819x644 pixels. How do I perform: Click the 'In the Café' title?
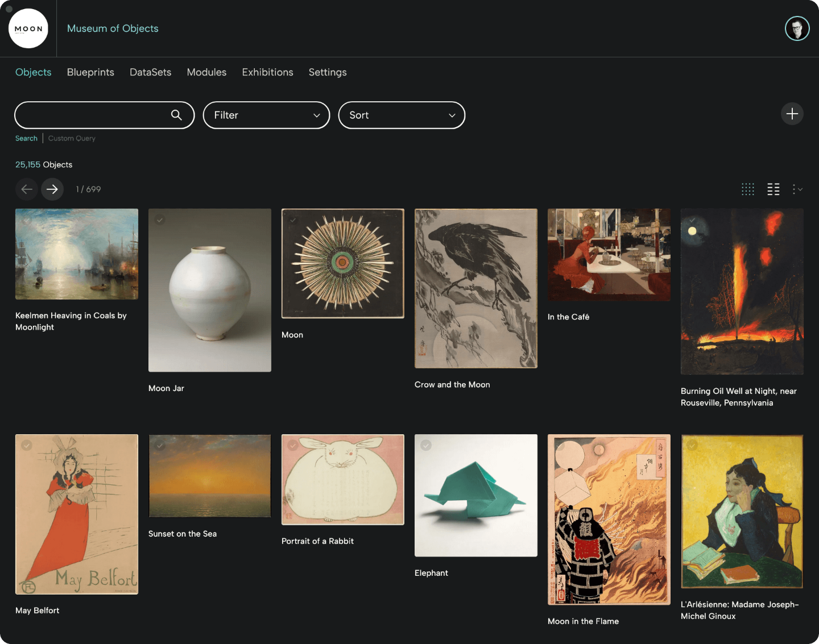pyautogui.click(x=568, y=317)
